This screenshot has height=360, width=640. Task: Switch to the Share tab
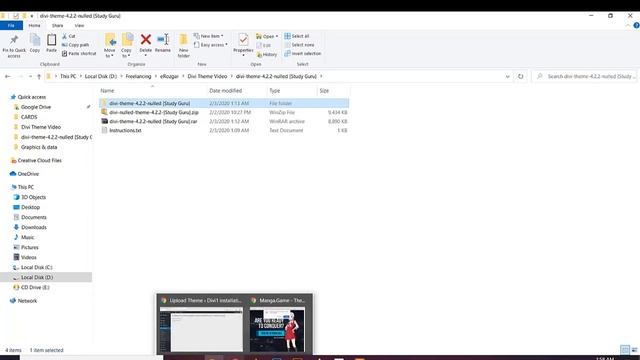pos(57,25)
